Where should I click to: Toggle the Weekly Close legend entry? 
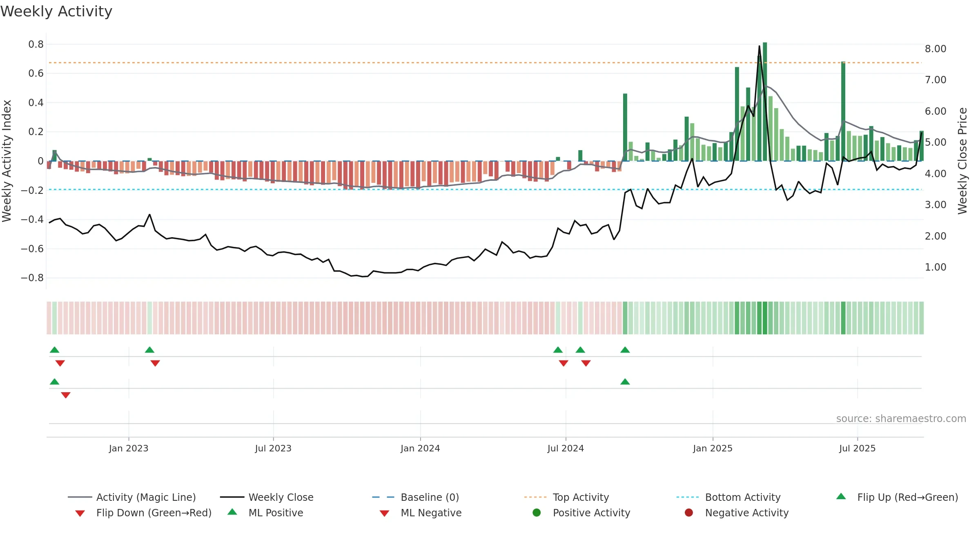(x=267, y=497)
